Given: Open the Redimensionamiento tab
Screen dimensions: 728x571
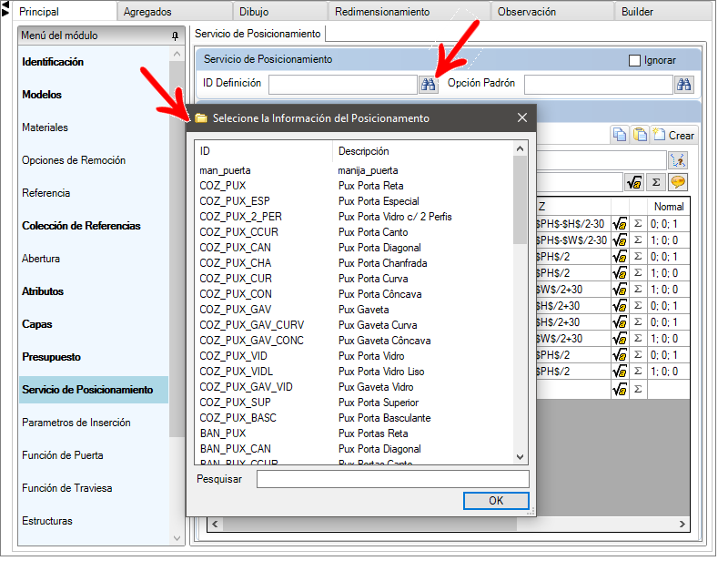Looking at the screenshot, I should 382,12.
